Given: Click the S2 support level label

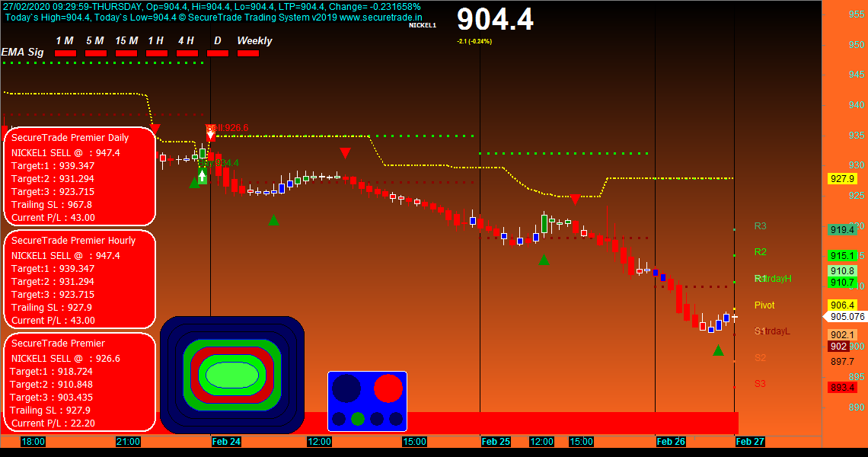Looking at the screenshot, I should [x=761, y=358].
